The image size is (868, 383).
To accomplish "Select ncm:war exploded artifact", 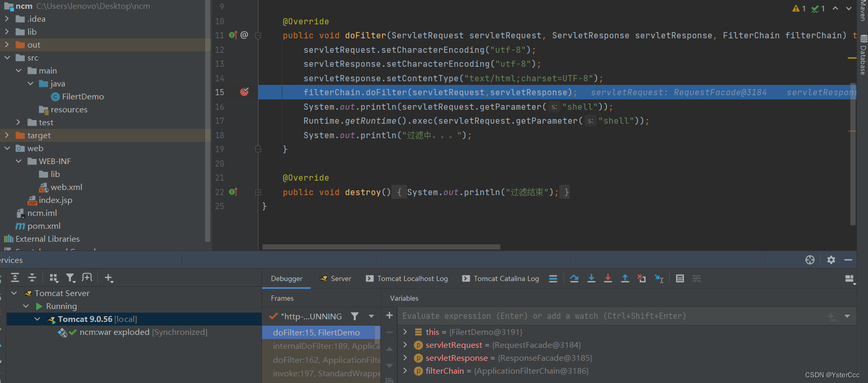I will coord(133,332).
